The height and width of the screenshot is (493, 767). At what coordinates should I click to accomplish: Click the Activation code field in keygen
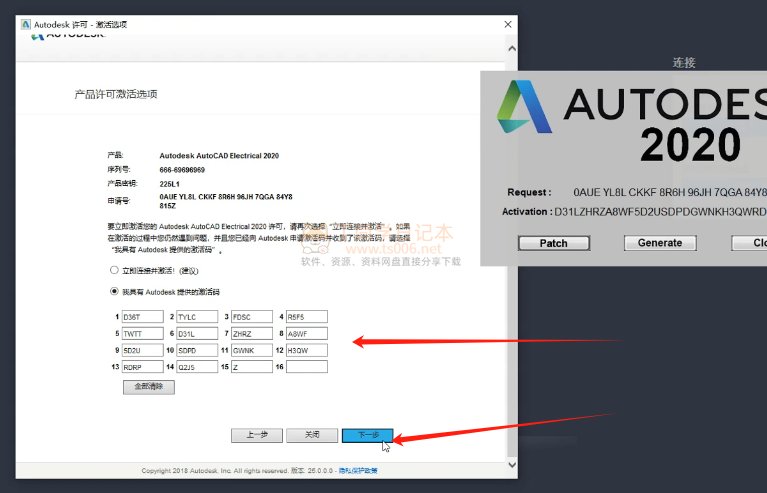click(660, 212)
